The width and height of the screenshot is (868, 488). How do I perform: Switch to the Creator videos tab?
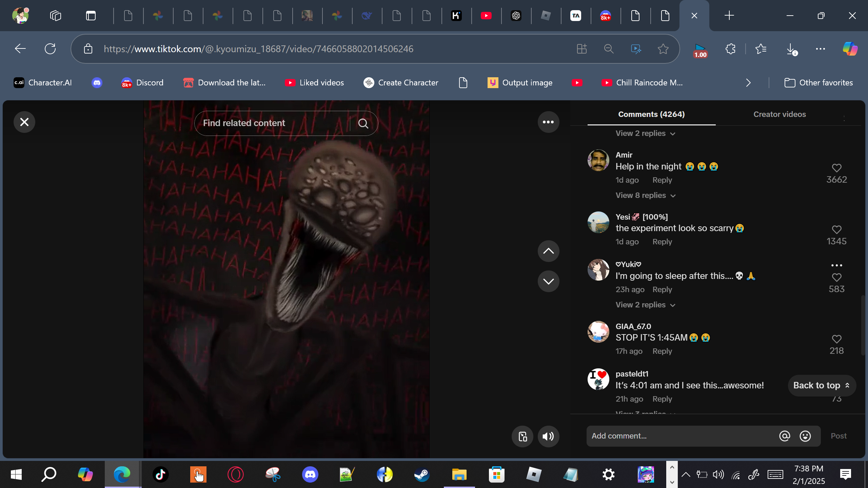780,115
